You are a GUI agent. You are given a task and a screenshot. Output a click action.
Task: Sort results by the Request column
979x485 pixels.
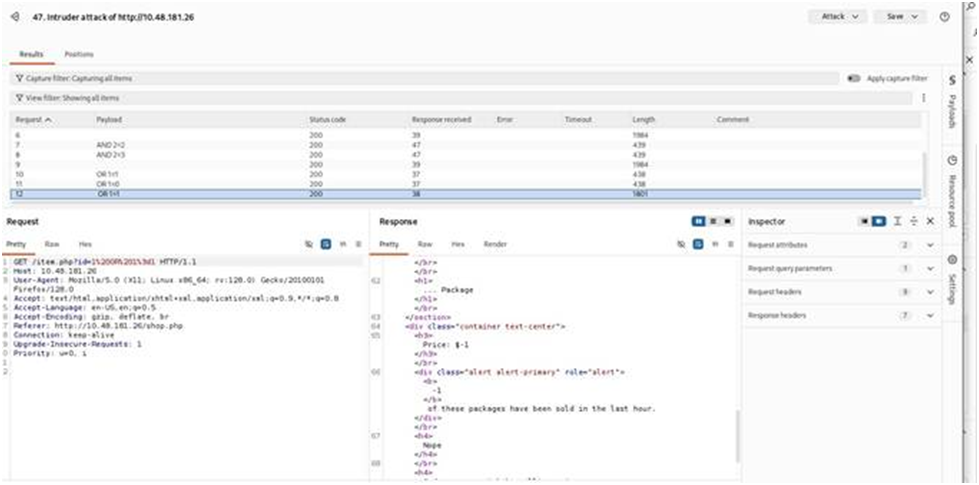(34, 119)
